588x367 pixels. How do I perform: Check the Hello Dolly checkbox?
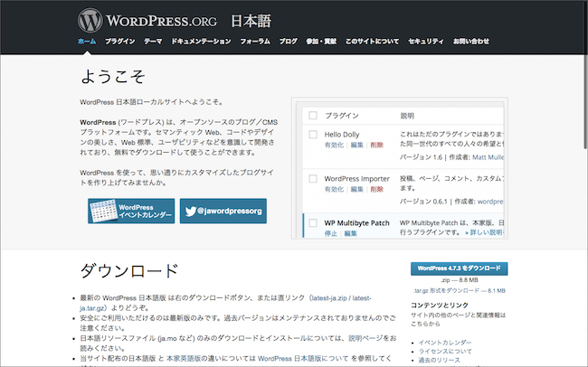pos(313,134)
